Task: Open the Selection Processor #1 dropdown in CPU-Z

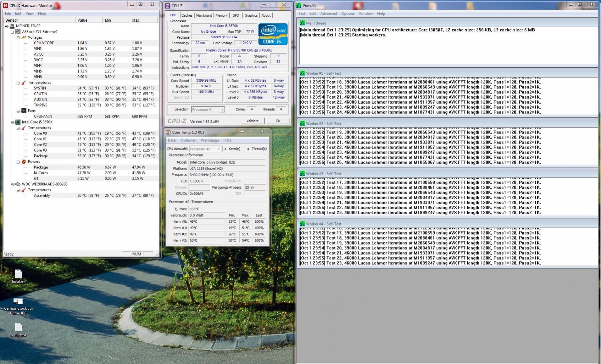Action: (x=222, y=110)
